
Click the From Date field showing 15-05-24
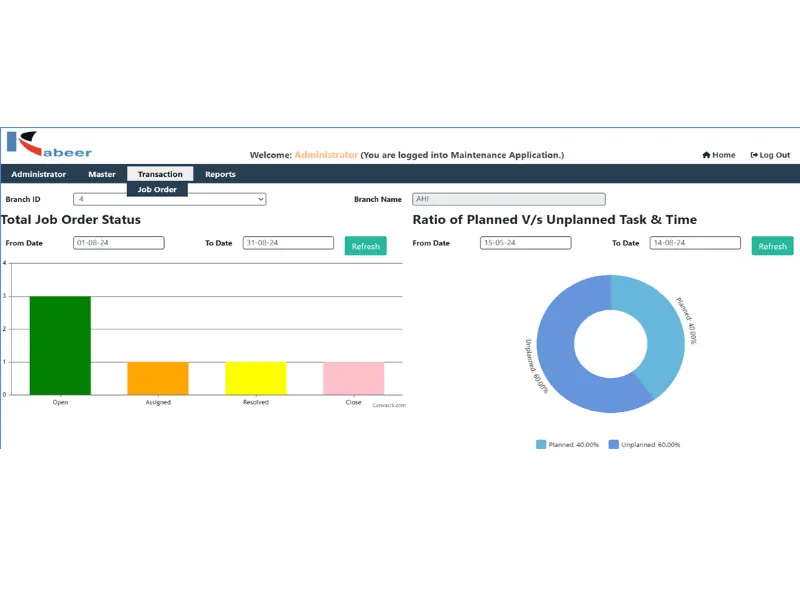(525, 242)
